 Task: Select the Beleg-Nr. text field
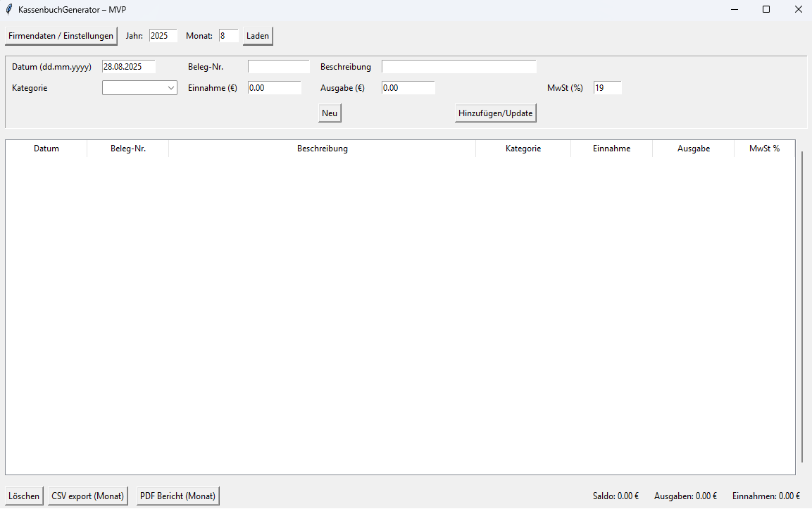point(278,67)
